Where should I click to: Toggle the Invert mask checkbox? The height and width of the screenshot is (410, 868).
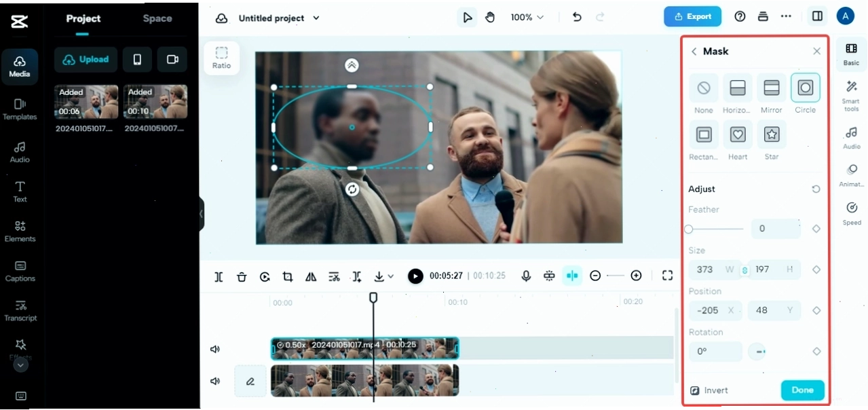coord(694,390)
